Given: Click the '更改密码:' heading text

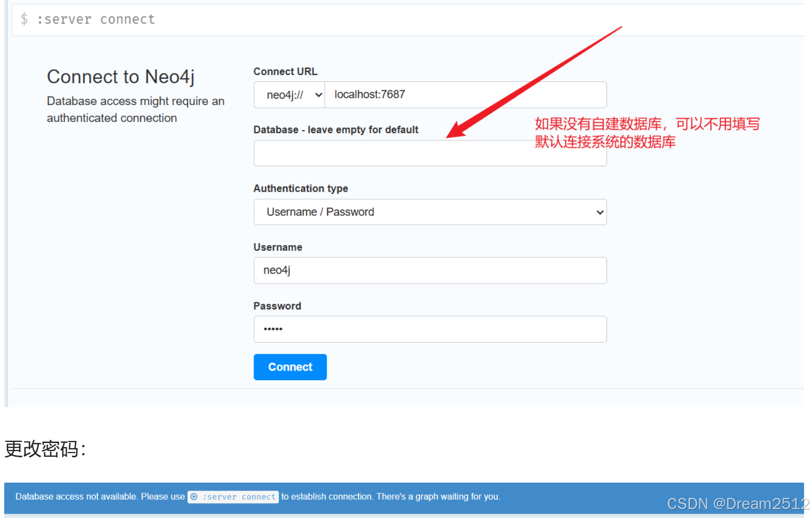Looking at the screenshot, I should pyautogui.click(x=45, y=449).
